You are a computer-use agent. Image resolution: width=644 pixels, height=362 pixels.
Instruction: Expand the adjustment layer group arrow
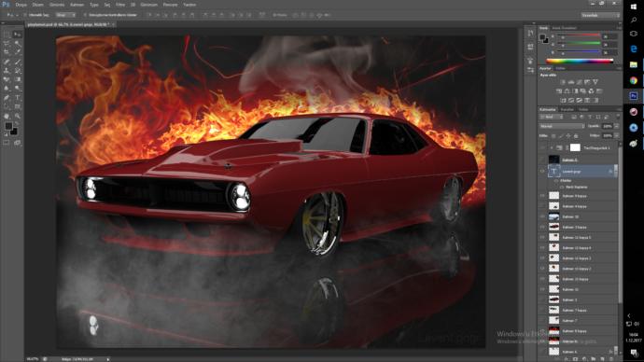point(552,147)
